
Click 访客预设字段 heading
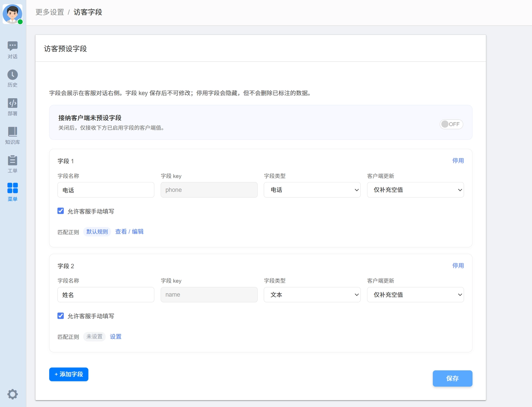(66, 49)
